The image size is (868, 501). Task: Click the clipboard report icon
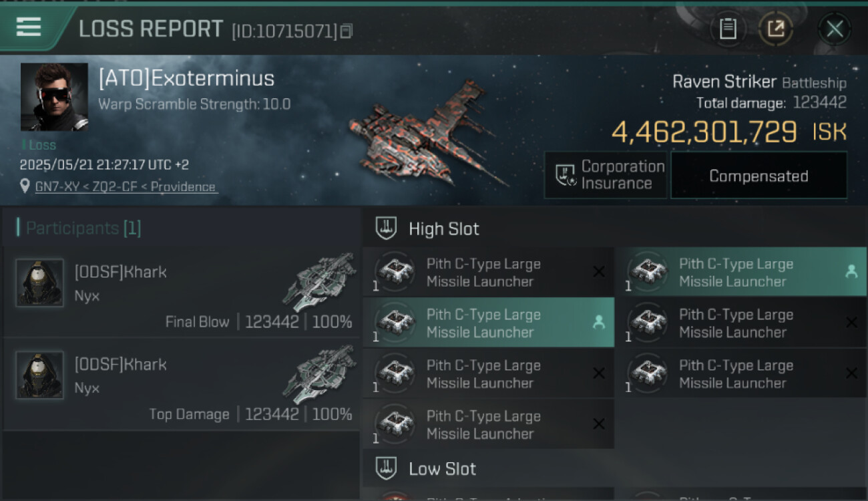click(728, 29)
